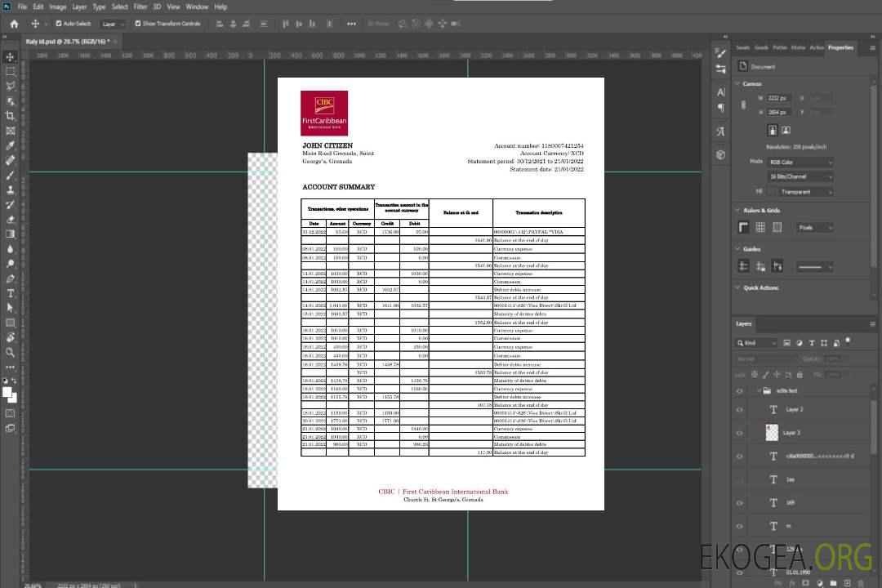Image resolution: width=882 pixels, height=588 pixels.
Task: Toggle the layer filter on/off switch
Action: coord(848,341)
